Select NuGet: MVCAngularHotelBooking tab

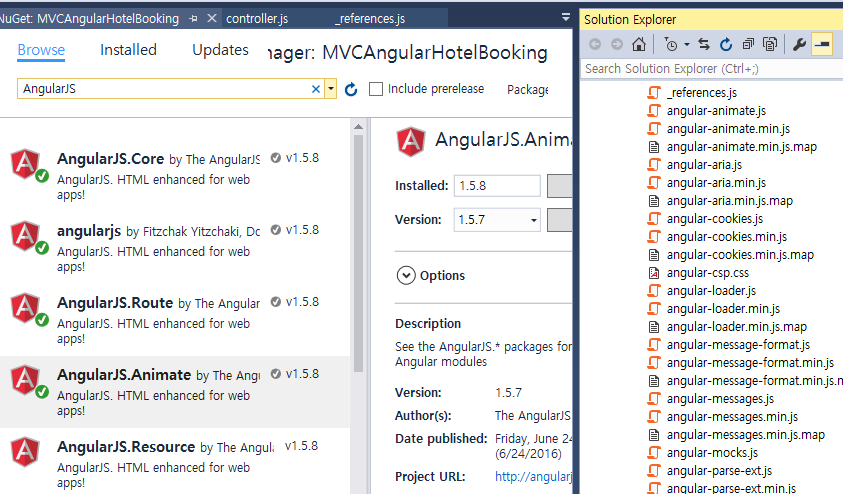90,19
